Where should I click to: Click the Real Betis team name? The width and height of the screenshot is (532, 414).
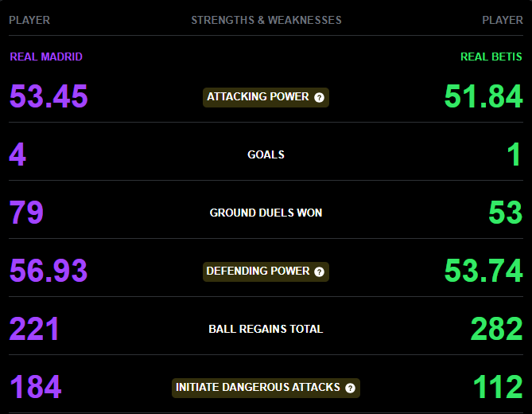coord(491,57)
